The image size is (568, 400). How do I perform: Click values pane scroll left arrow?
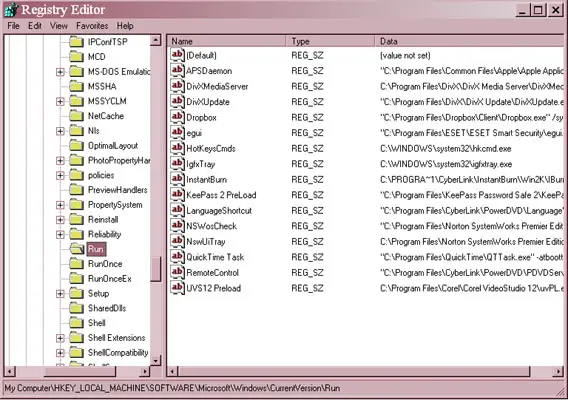(x=172, y=371)
